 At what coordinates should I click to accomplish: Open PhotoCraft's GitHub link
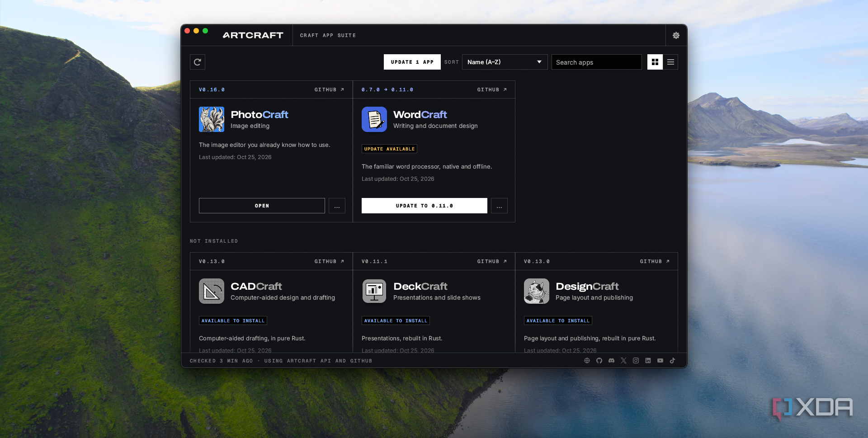coord(329,90)
